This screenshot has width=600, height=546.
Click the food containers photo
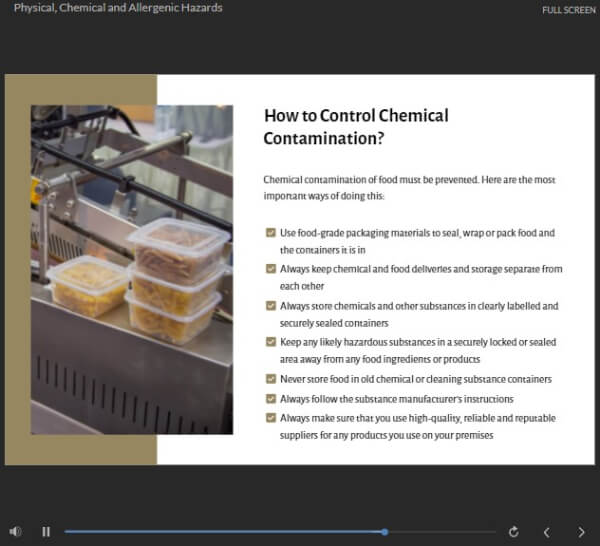tap(132, 270)
